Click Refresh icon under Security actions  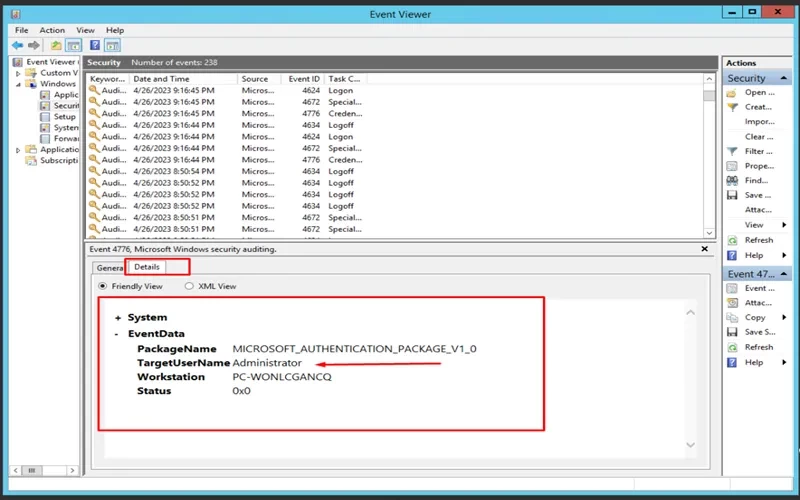point(732,240)
